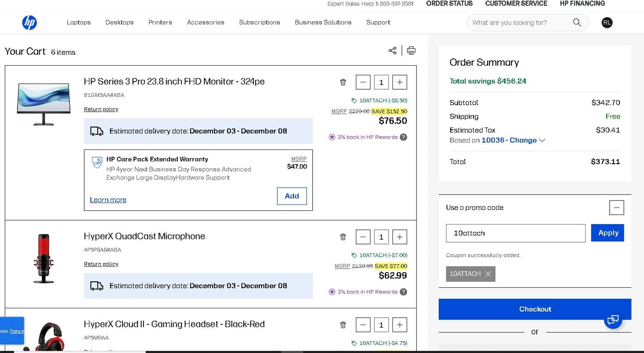Click HP Rewards help icon for microphone
The width and height of the screenshot is (644, 353).
[403, 292]
